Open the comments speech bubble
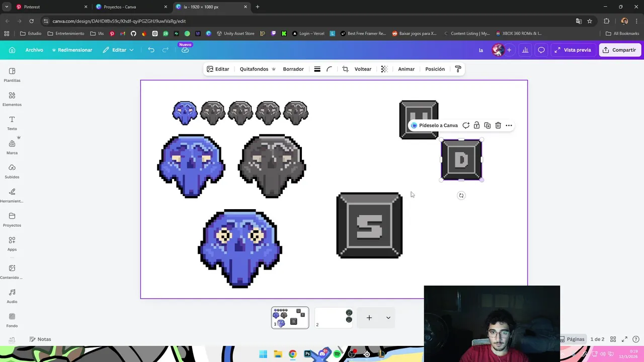644x362 pixels. pyautogui.click(x=541, y=50)
